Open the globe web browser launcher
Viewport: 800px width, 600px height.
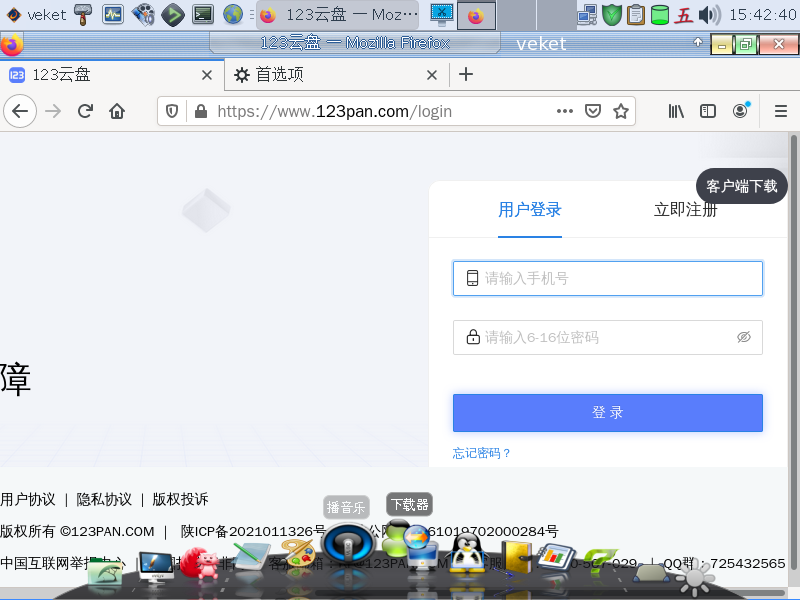point(233,15)
